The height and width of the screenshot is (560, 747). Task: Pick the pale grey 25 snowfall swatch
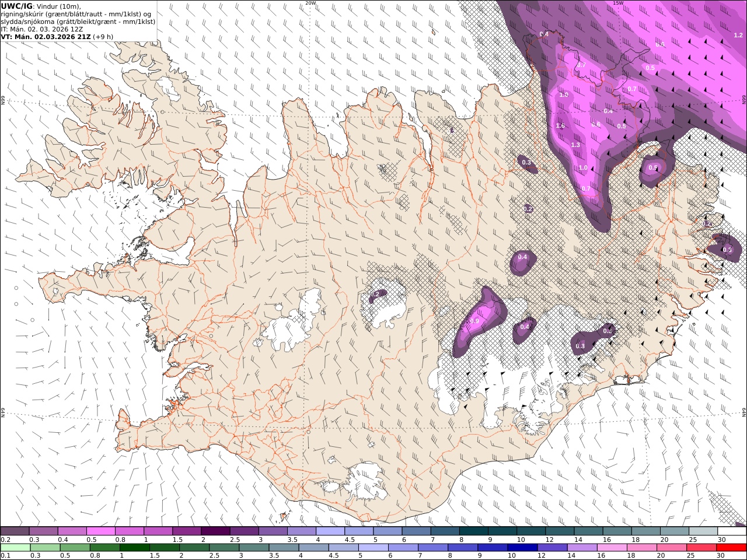click(x=703, y=531)
